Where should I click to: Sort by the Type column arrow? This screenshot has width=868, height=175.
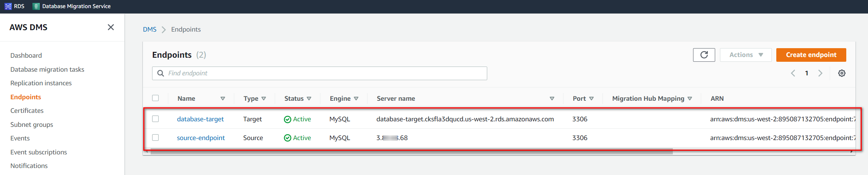click(x=264, y=99)
